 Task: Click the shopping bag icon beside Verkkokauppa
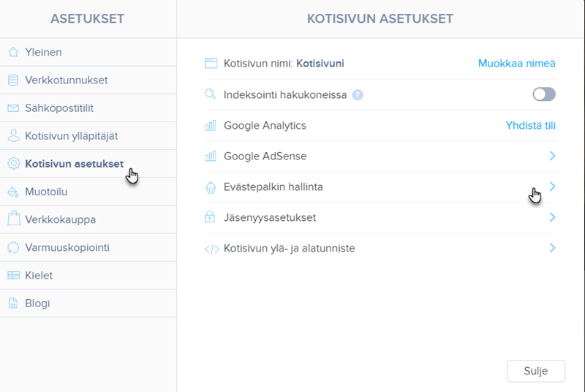coord(12,219)
